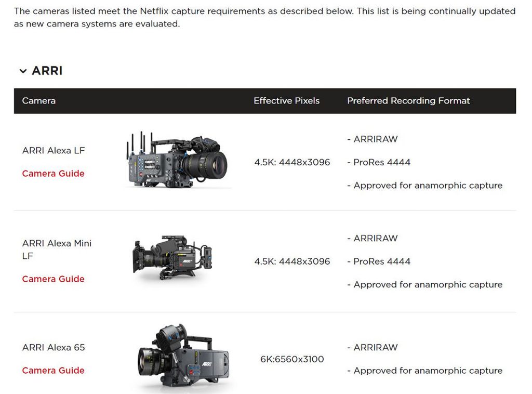Click the Preferred Recording Format column header
This screenshot has height=394, width=532.
[408, 101]
